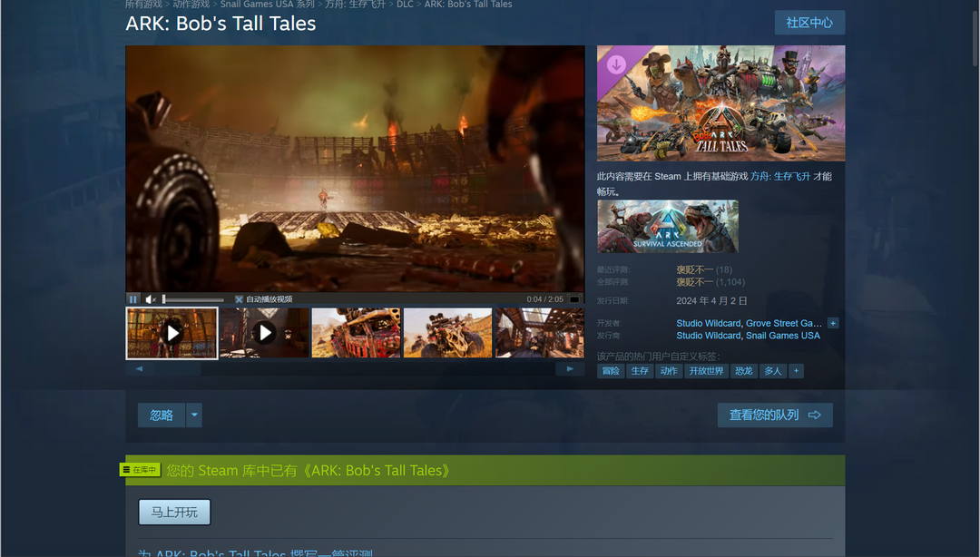Open publisher Snail Games USA link
The image size is (980, 557).
point(783,336)
